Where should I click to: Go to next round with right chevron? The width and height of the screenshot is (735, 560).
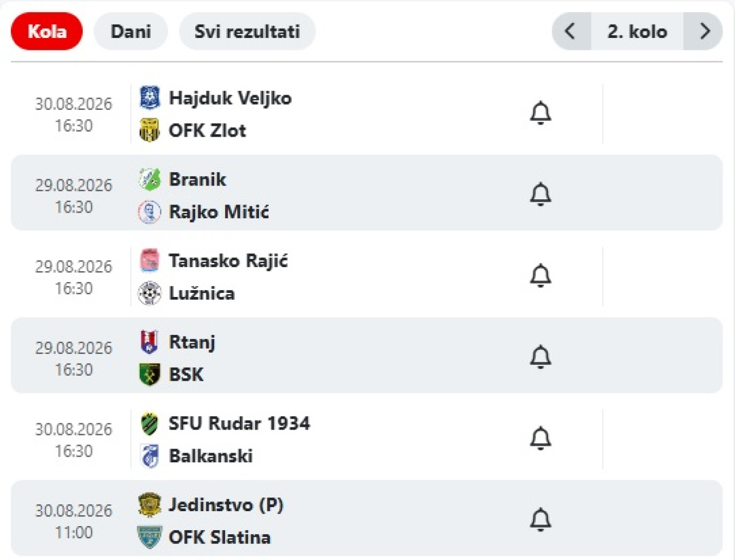[703, 31]
